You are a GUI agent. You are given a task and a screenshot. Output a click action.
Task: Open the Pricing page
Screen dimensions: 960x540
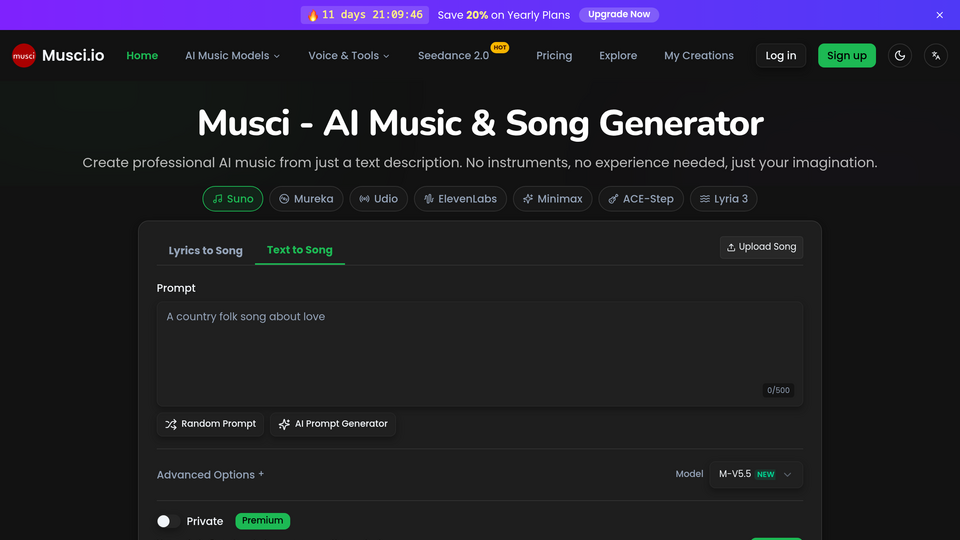tap(554, 56)
